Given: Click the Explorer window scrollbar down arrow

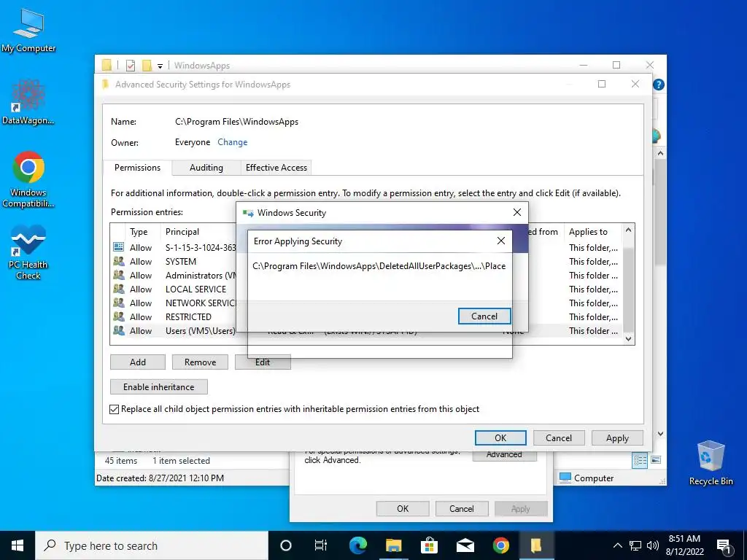Looking at the screenshot, I should [x=660, y=434].
